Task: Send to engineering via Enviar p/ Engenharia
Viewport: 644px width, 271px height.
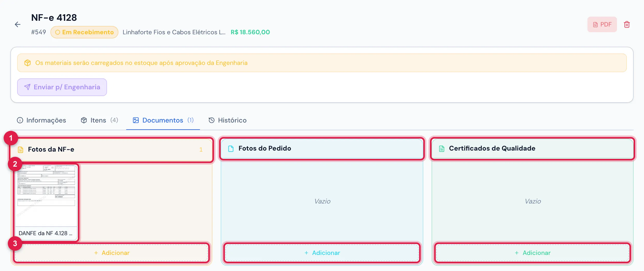Action: (62, 87)
